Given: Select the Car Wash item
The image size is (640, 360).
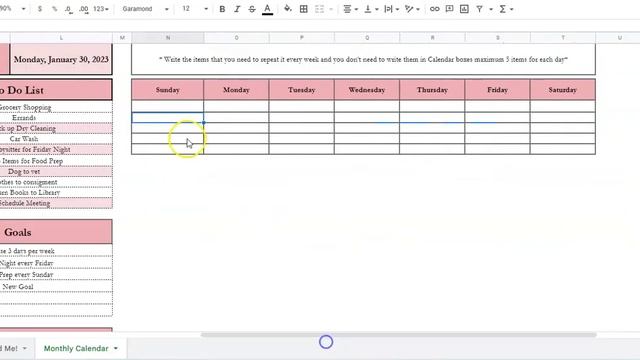Looking at the screenshot, I should [x=56, y=139].
